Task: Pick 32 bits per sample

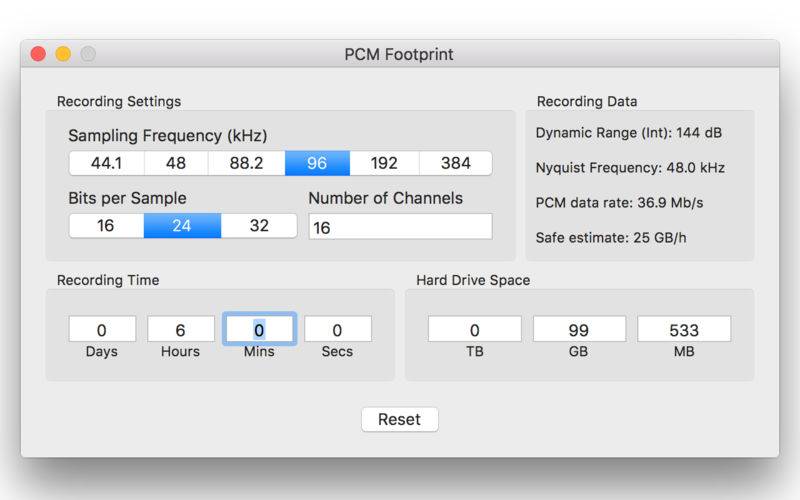Action: pos(259,226)
